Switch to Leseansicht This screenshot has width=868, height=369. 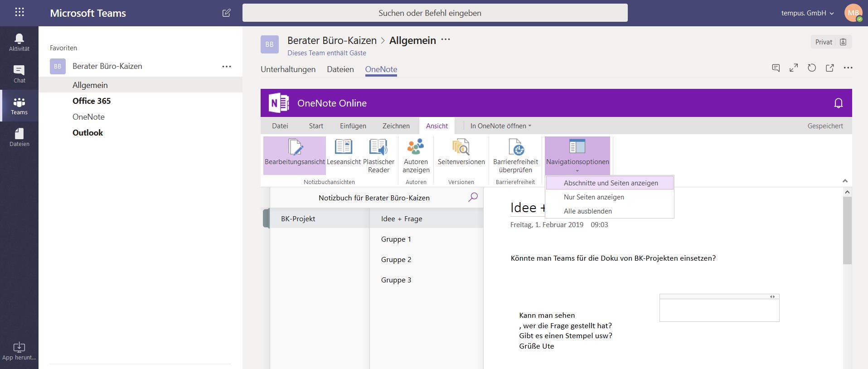(344, 153)
